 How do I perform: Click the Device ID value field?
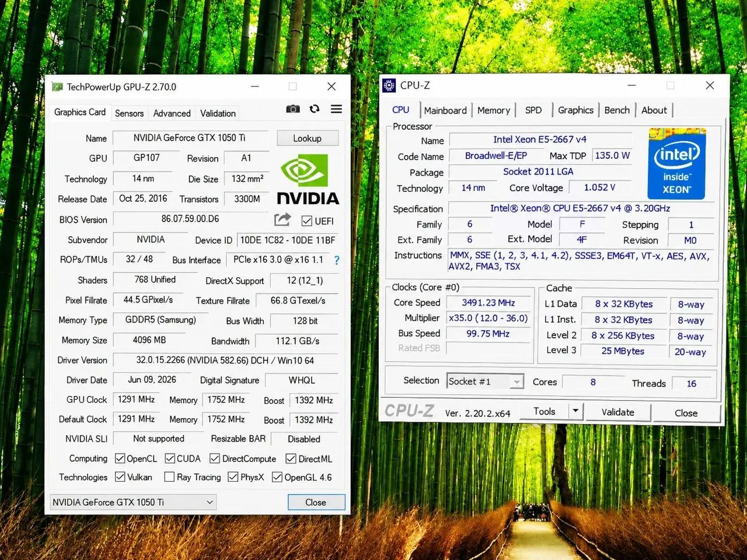pyautogui.click(x=288, y=240)
